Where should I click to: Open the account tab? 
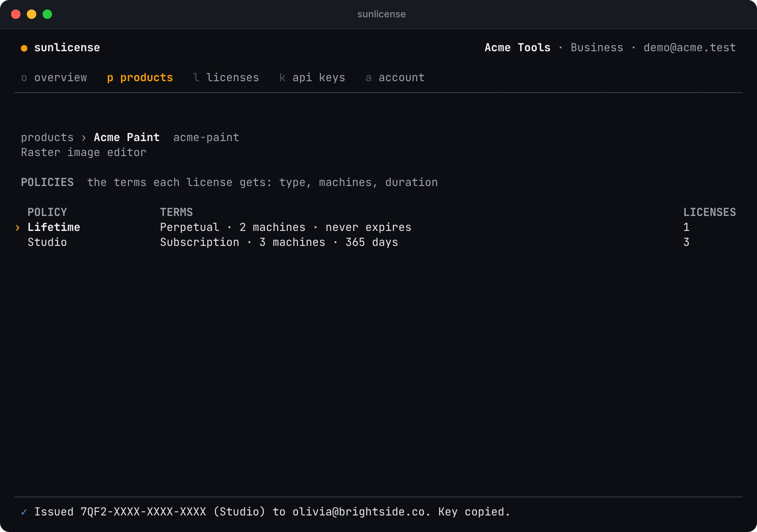pyautogui.click(x=395, y=78)
